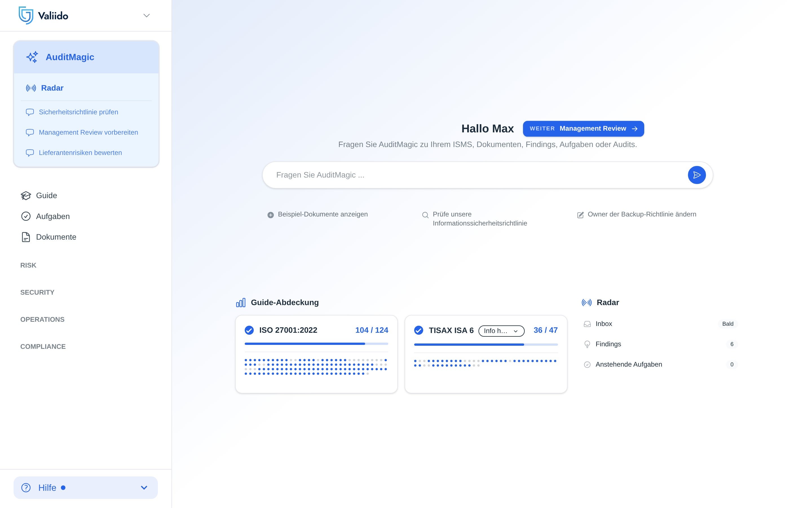Screen dimensions: 812x508
Task: Expand the COMPLIANCE section
Action: 43,346
